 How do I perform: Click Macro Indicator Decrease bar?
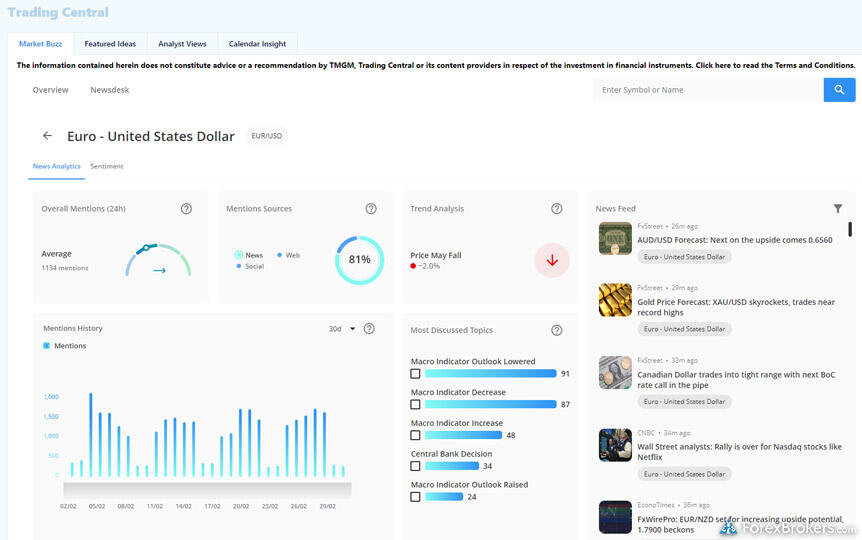click(490, 404)
